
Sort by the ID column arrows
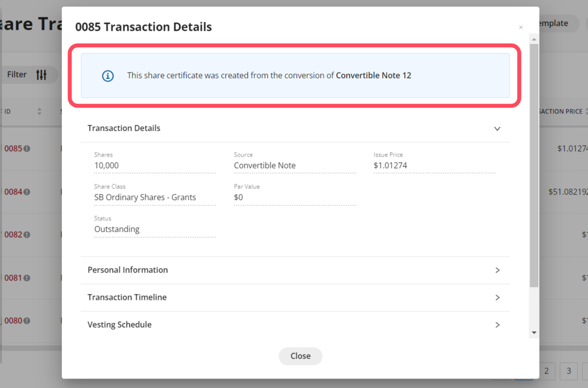click(39, 111)
